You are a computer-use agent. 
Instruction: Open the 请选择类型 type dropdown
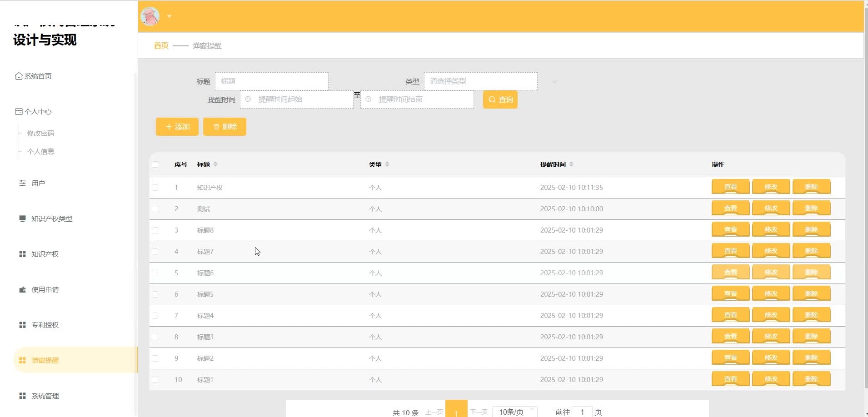coord(480,81)
